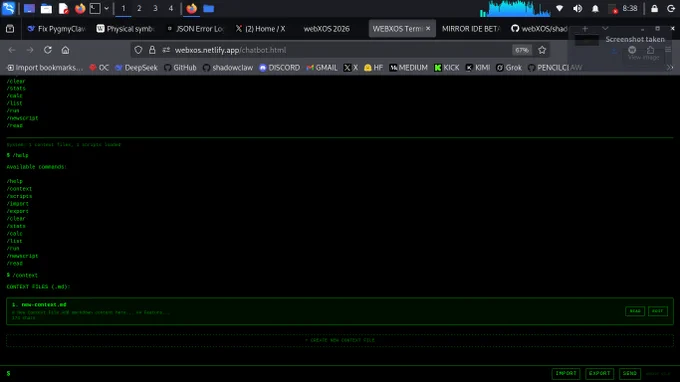The image size is (680, 382).
Task: Expand the terminal launcher dropdown arrow
Action: click(106, 9)
